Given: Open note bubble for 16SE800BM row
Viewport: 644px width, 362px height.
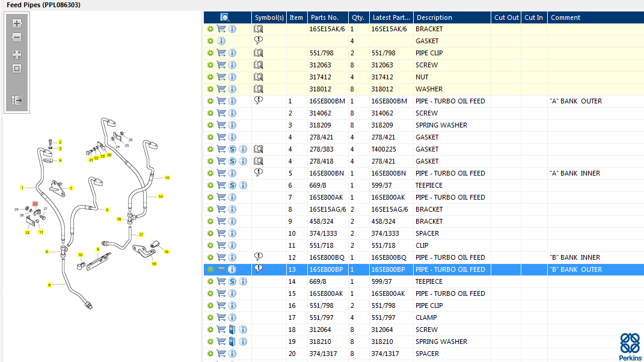Looking at the screenshot, I should 259,100.
